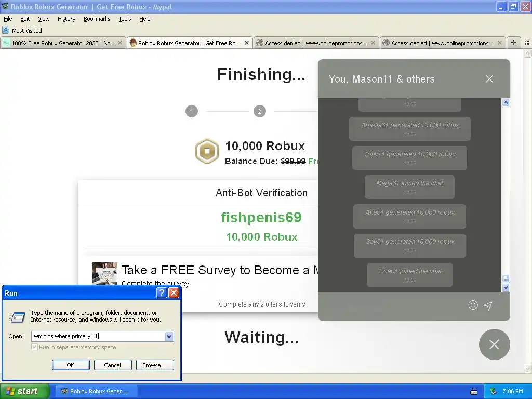Close the first Access denied tab

click(373, 43)
